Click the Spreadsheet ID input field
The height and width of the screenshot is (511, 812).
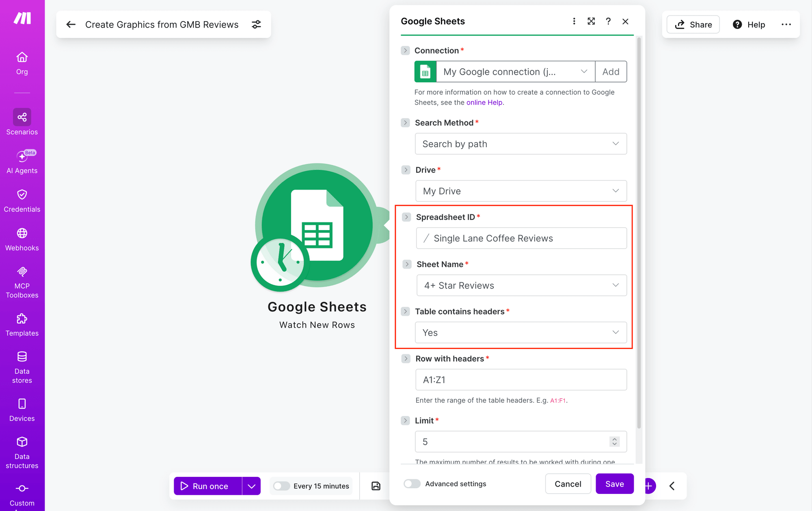pyautogui.click(x=521, y=238)
